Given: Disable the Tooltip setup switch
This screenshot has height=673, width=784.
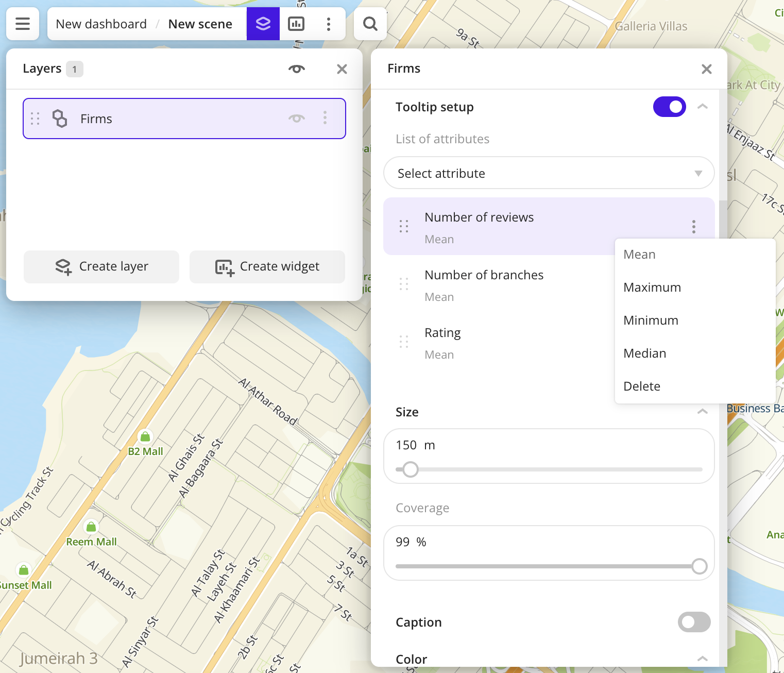Looking at the screenshot, I should (x=669, y=107).
